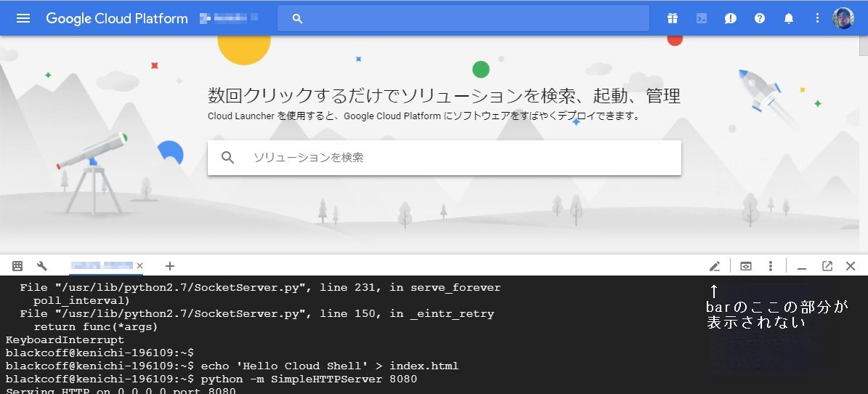
Task: Select the blurred Cloud Shell session tab
Action: (101, 265)
